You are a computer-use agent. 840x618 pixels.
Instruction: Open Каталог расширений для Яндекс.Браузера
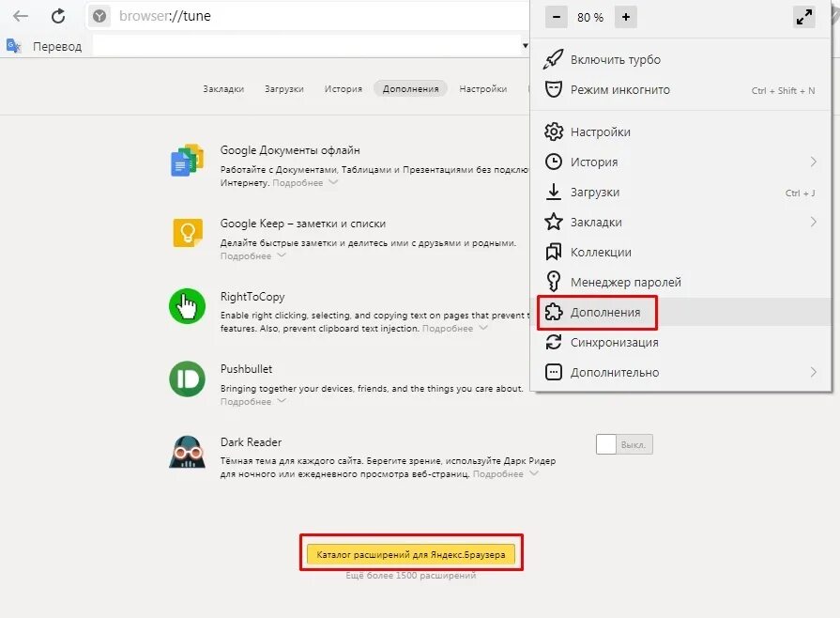click(x=411, y=554)
